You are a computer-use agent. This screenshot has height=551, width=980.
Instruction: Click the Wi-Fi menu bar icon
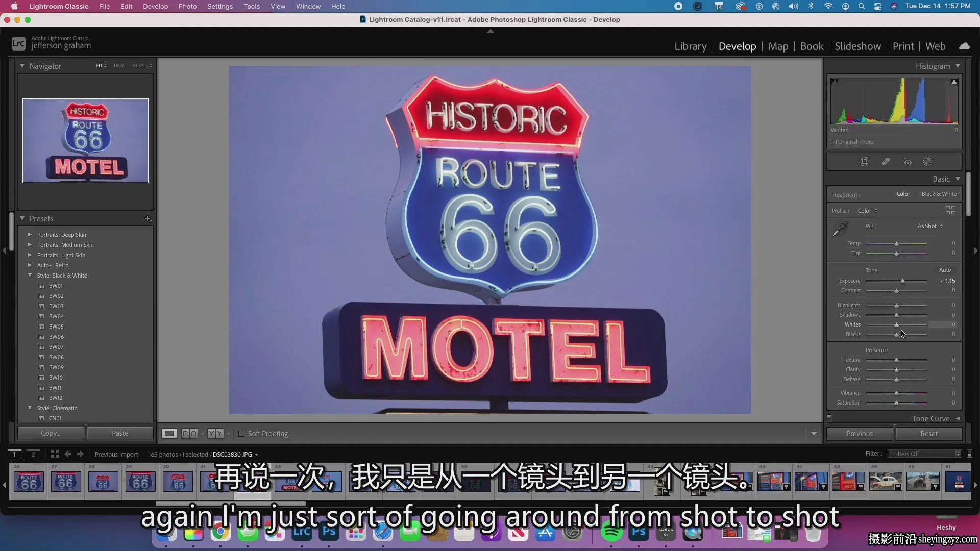(828, 6)
